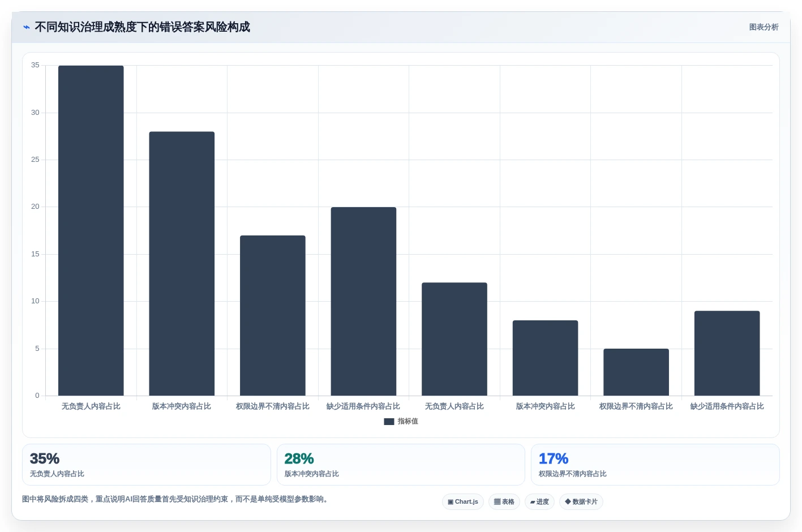The height and width of the screenshot is (532, 802).
Task: Click the y-axis label 20
Action: [x=35, y=207]
